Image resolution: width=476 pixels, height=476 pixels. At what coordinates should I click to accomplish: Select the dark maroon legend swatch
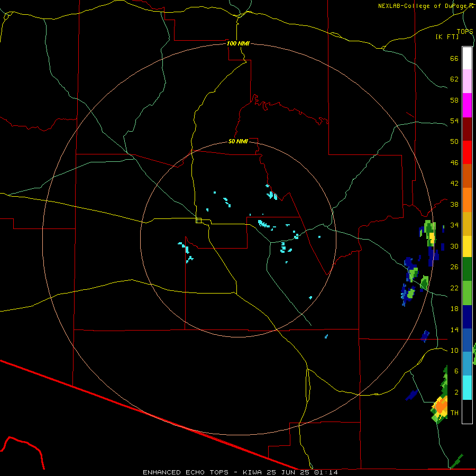point(467,129)
